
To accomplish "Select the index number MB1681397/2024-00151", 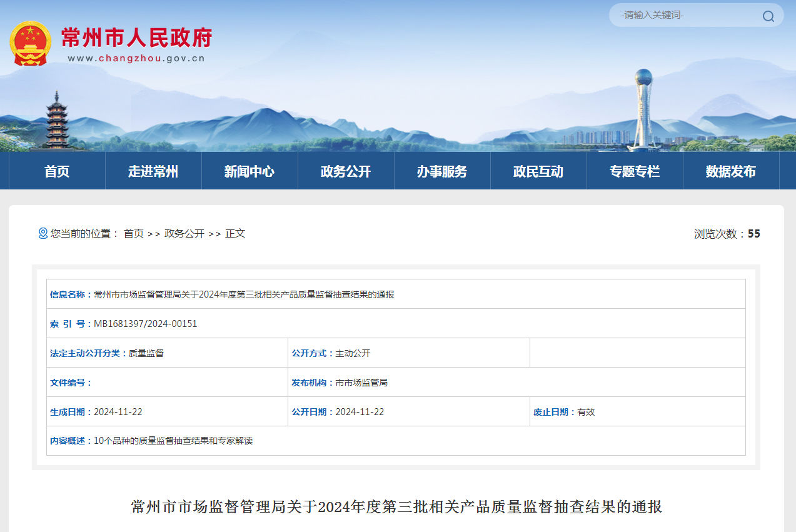I will pyautogui.click(x=146, y=324).
